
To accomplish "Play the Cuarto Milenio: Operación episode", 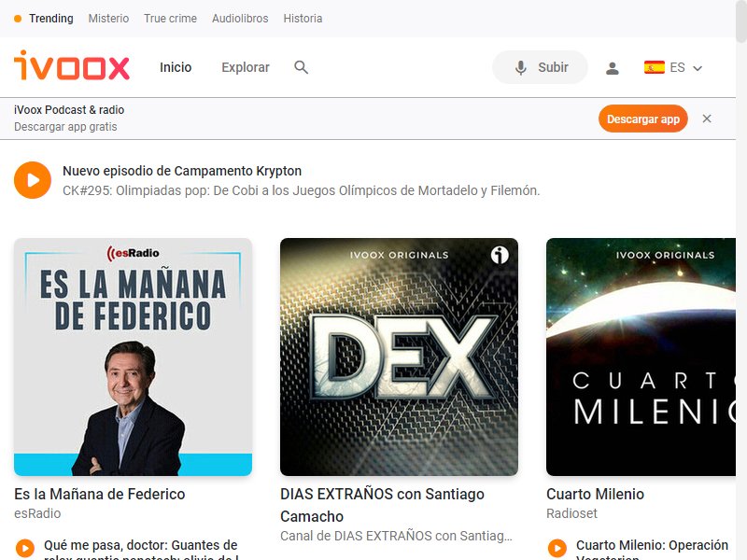I will 557,548.
